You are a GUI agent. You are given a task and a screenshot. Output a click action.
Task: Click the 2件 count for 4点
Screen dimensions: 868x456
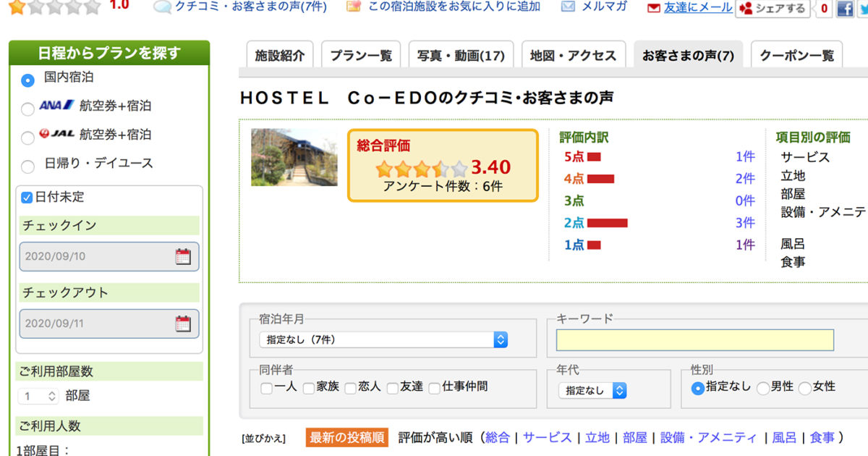pyautogui.click(x=745, y=179)
